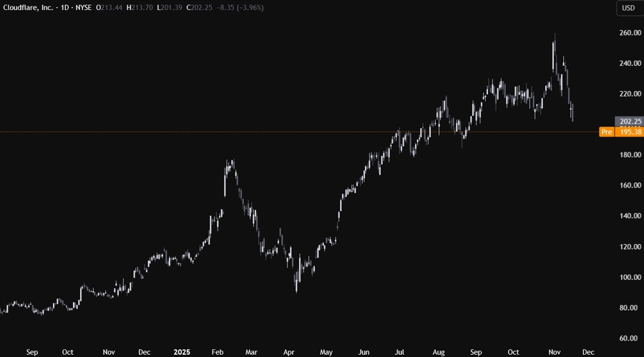The height and width of the screenshot is (357, 644).
Task: Click the 260.00 price axis label
Action: [x=629, y=33]
